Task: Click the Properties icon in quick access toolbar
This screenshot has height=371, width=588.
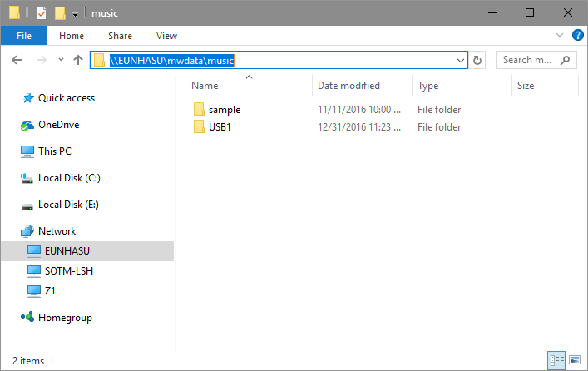Action: (x=42, y=12)
